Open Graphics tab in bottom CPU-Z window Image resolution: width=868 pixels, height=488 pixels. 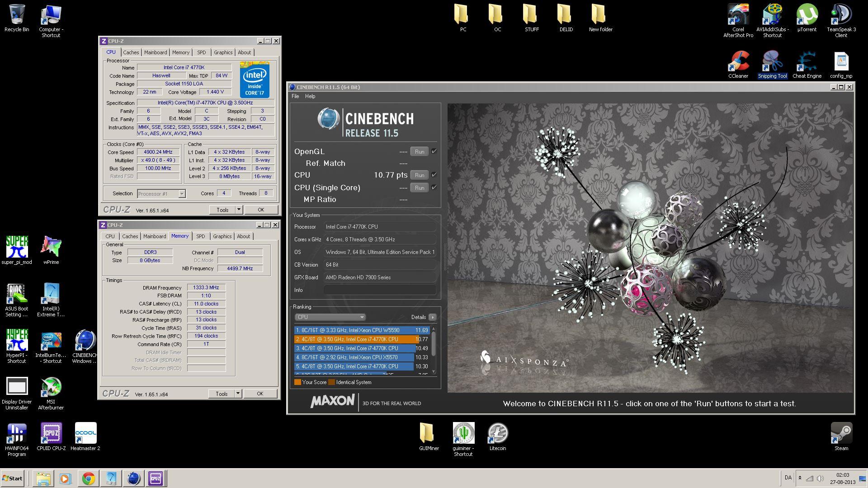coord(222,236)
